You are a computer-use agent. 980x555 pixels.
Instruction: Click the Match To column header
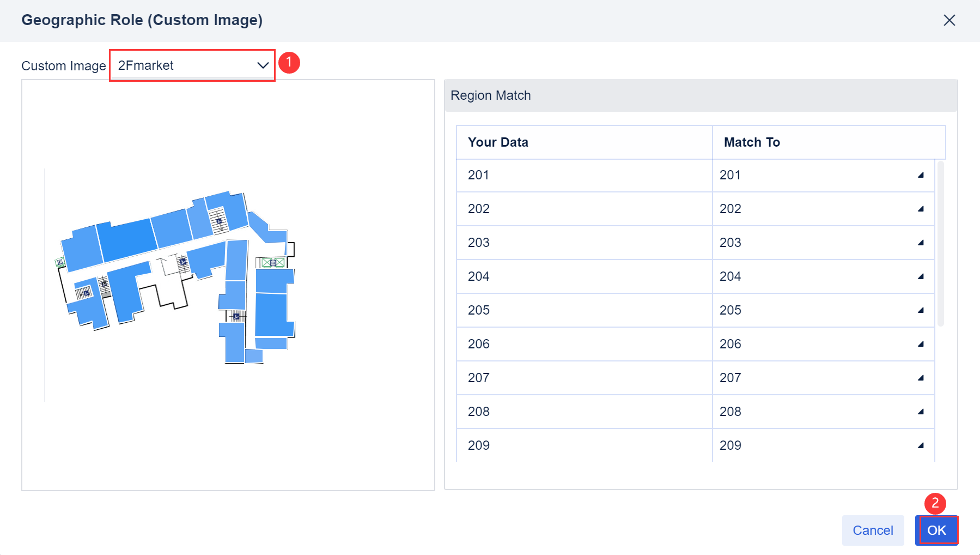click(751, 142)
